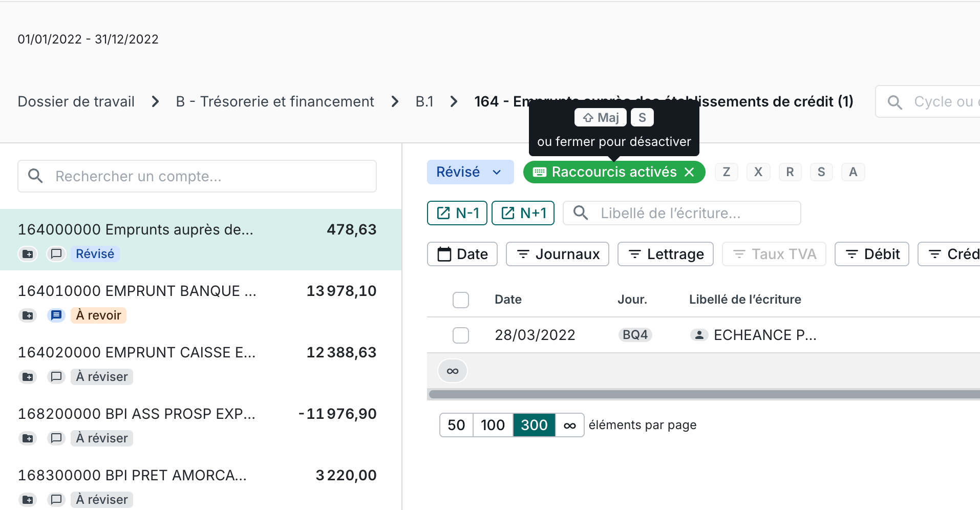The width and height of the screenshot is (980, 510).
Task: Click add-folder icon under 168200000 BPI ASS
Action: pyautogui.click(x=28, y=438)
